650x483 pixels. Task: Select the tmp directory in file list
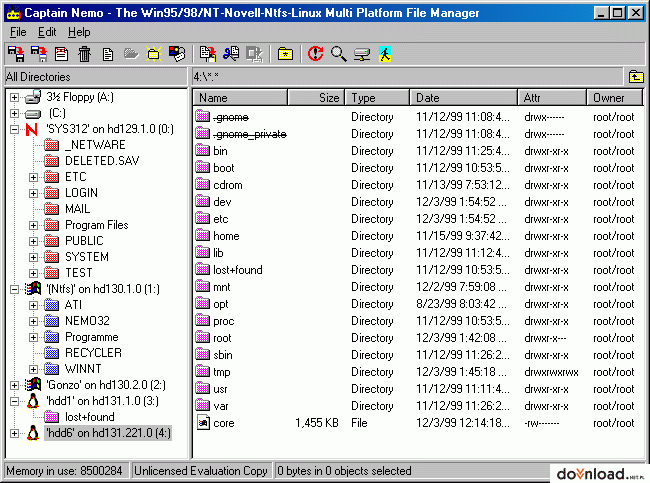pyautogui.click(x=221, y=372)
